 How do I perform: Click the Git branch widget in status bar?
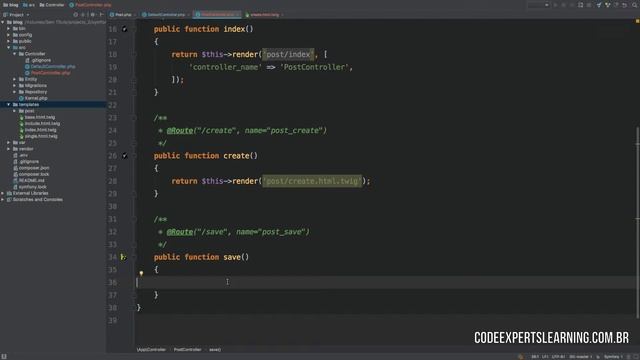[580, 357]
